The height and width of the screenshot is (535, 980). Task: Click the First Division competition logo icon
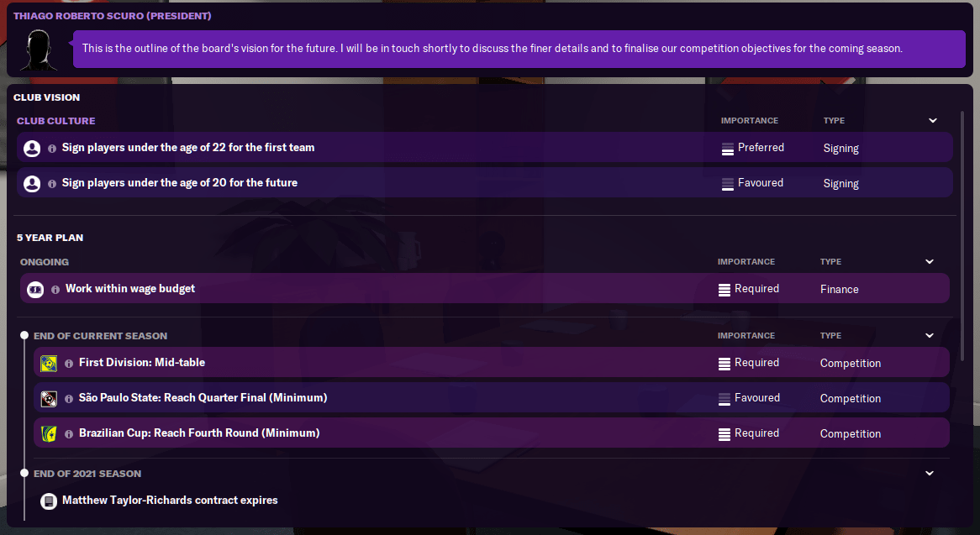[49, 363]
